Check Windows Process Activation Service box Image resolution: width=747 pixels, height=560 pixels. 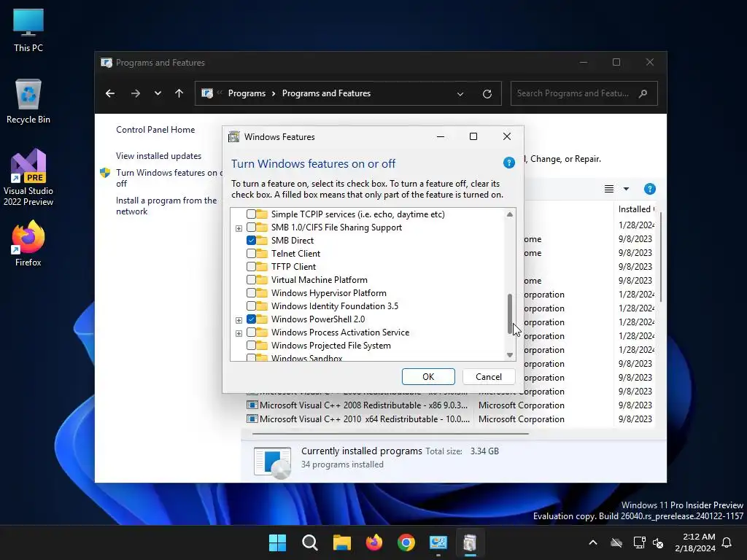point(251,332)
